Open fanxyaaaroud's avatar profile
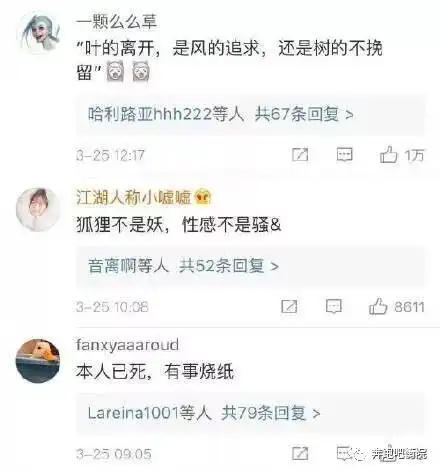The height and width of the screenshot is (473, 440). [x=38, y=361]
